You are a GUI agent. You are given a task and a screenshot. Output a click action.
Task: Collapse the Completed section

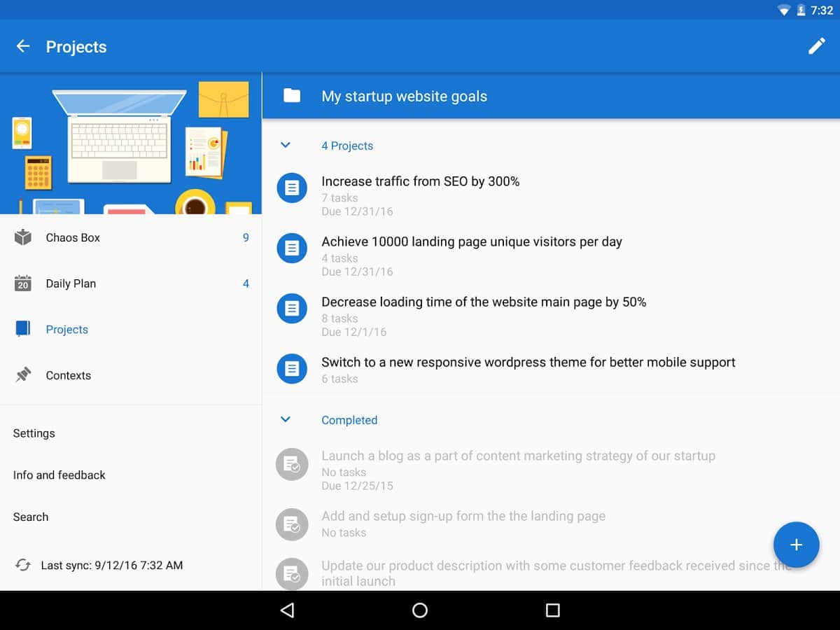click(x=286, y=420)
